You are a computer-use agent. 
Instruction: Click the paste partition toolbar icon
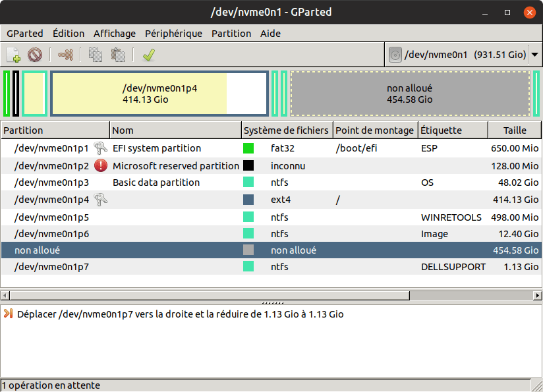click(118, 55)
